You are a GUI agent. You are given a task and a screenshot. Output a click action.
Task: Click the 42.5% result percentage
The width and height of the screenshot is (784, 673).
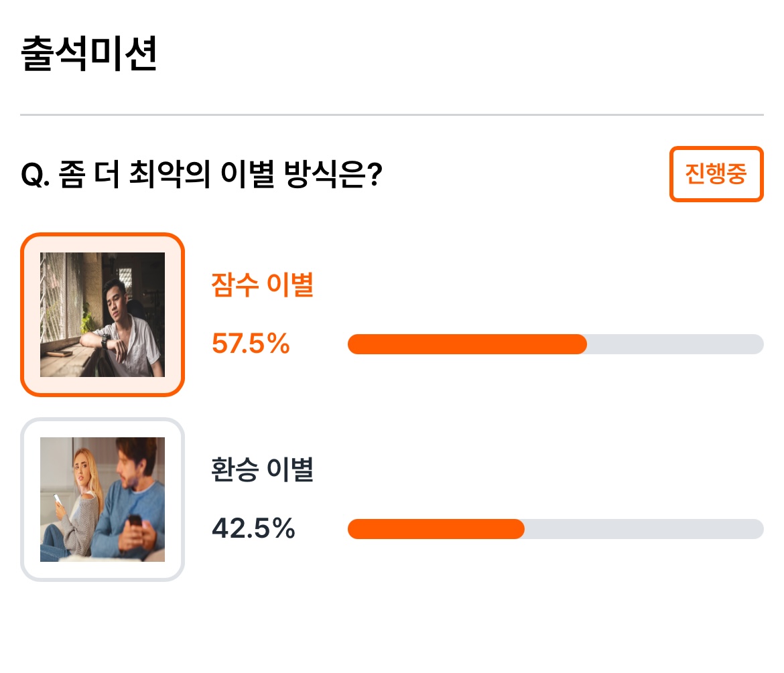point(253,528)
